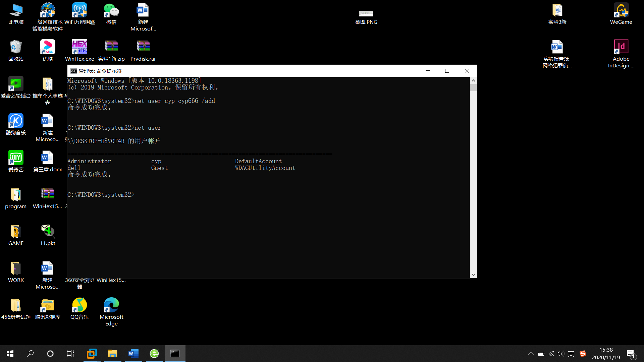644x362 pixels.
Task: Open the WiFi万能钥匙 desktop shortcut
Action: coord(79,11)
